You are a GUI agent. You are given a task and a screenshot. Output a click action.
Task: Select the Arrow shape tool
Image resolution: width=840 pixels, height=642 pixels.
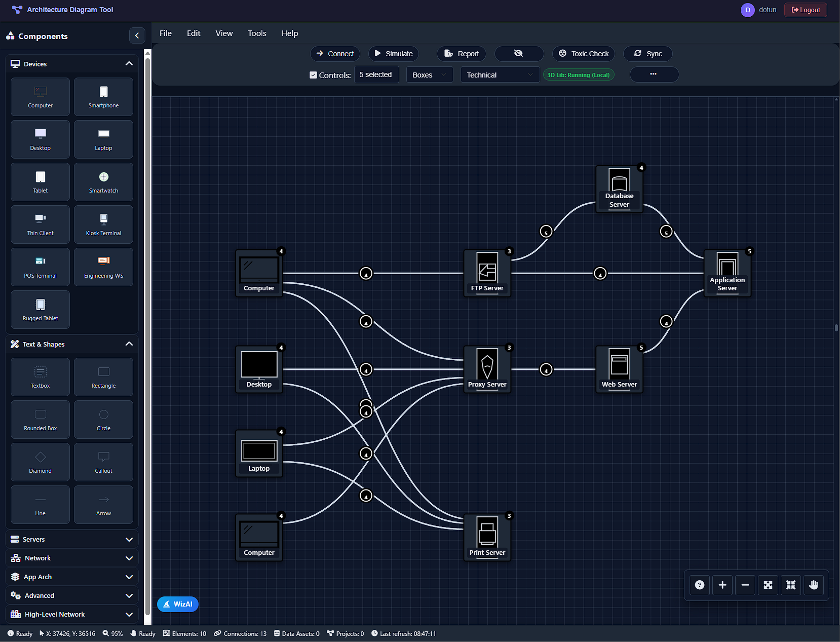tap(103, 504)
